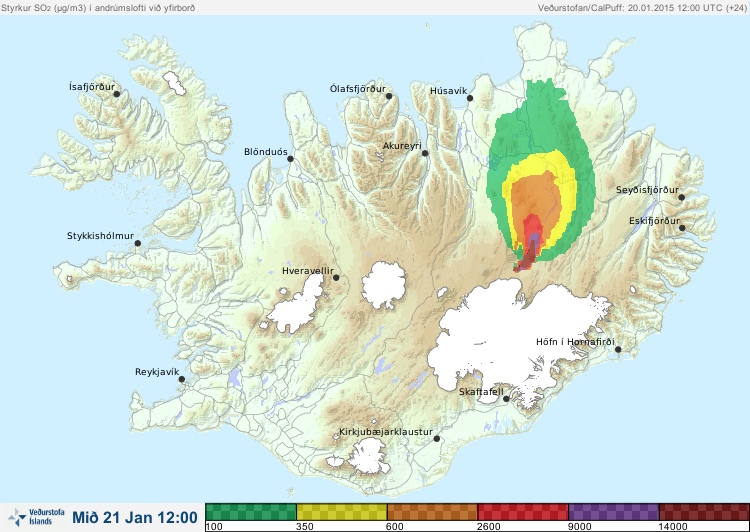The height and width of the screenshot is (532, 750).
Task: Click the Höfn í Hornafirði marker dot
Action: pyautogui.click(x=618, y=350)
